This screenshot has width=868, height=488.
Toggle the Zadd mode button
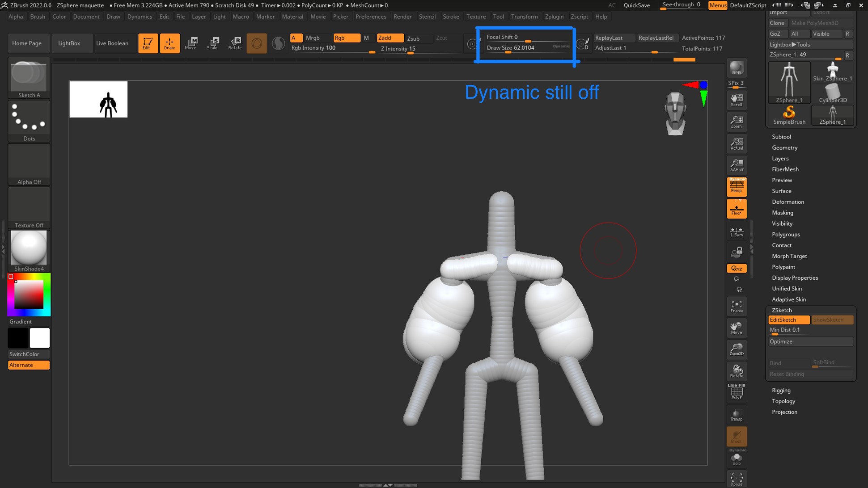(390, 38)
